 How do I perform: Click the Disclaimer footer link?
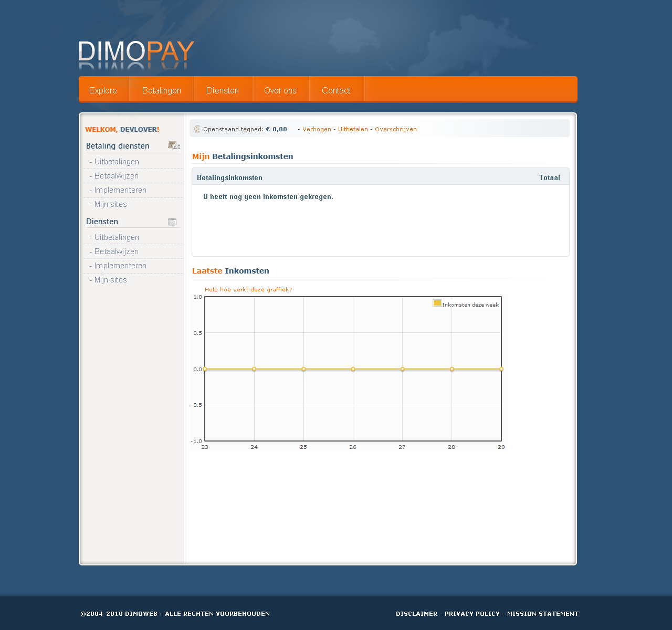click(x=416, y=614)
